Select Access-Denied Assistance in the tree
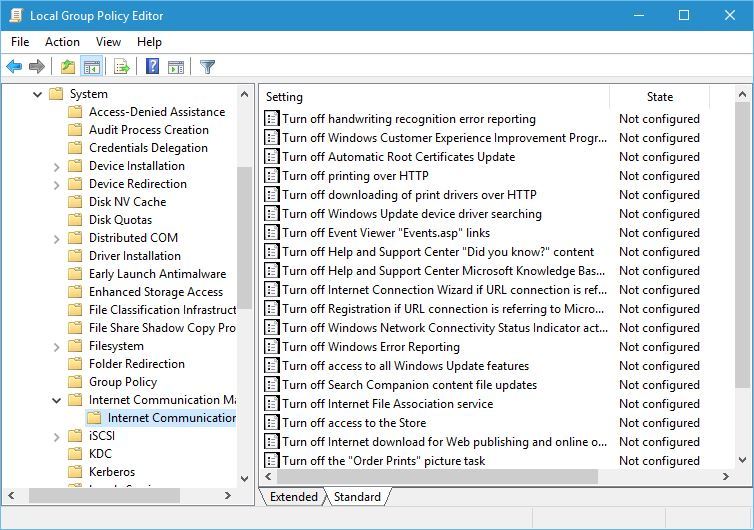 tap(157, 112)
